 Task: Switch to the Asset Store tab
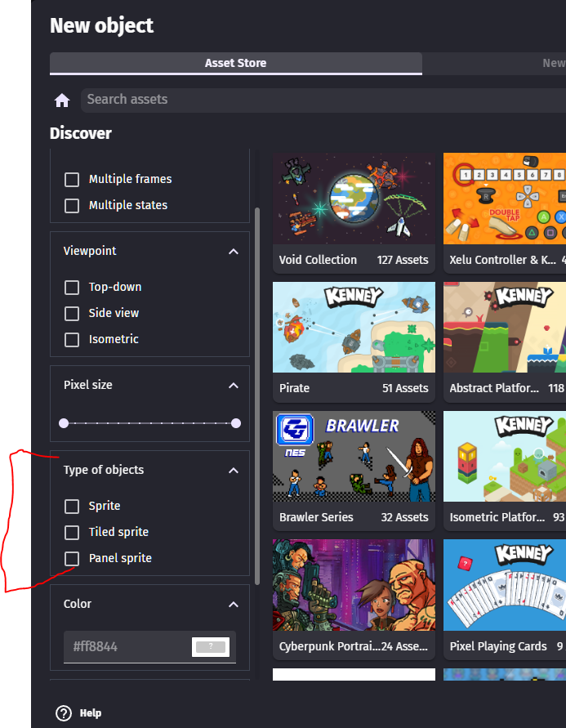click(x=236, y=63)
